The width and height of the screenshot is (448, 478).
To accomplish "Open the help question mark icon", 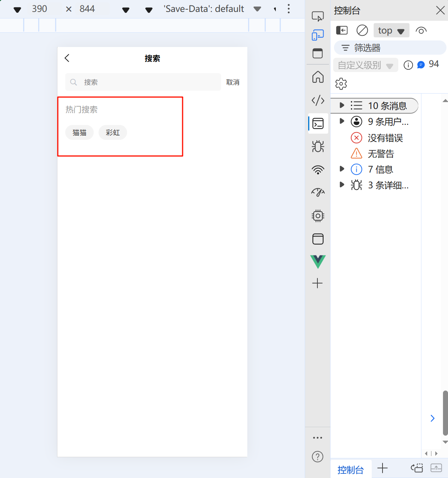I will (x=317, y=457).
